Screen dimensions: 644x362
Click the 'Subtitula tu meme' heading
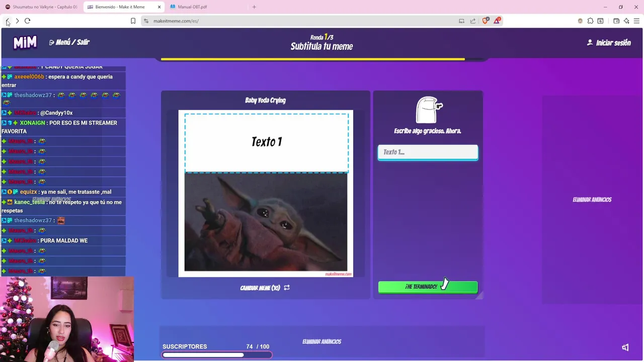point(321,46)
